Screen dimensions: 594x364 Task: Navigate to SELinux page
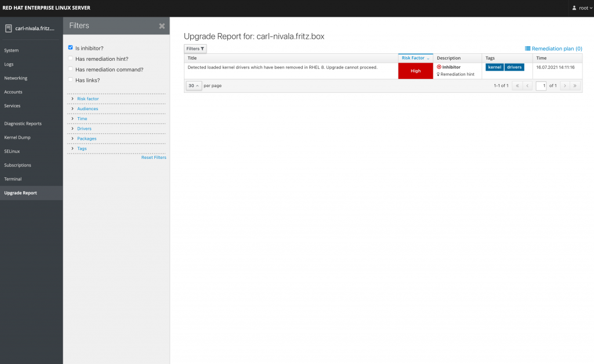[12, 151]
